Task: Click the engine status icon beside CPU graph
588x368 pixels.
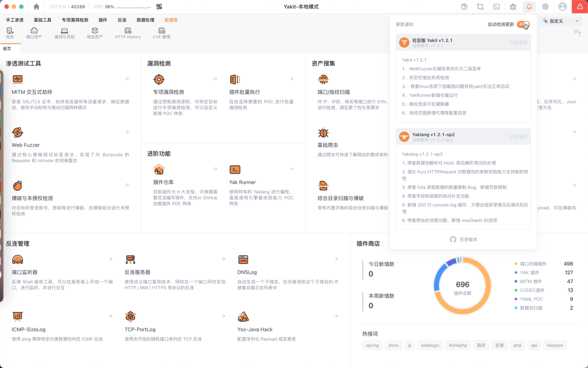Action: (159, 7)
